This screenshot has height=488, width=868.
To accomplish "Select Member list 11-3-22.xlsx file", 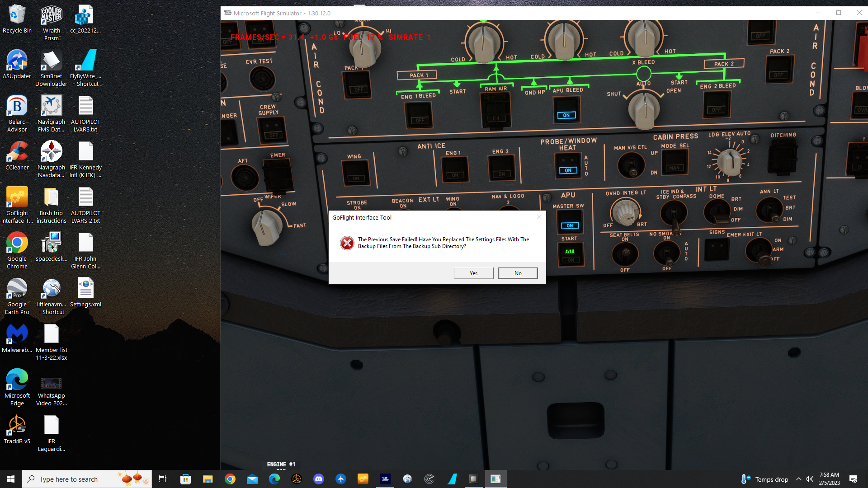I will tap(52, 342).
